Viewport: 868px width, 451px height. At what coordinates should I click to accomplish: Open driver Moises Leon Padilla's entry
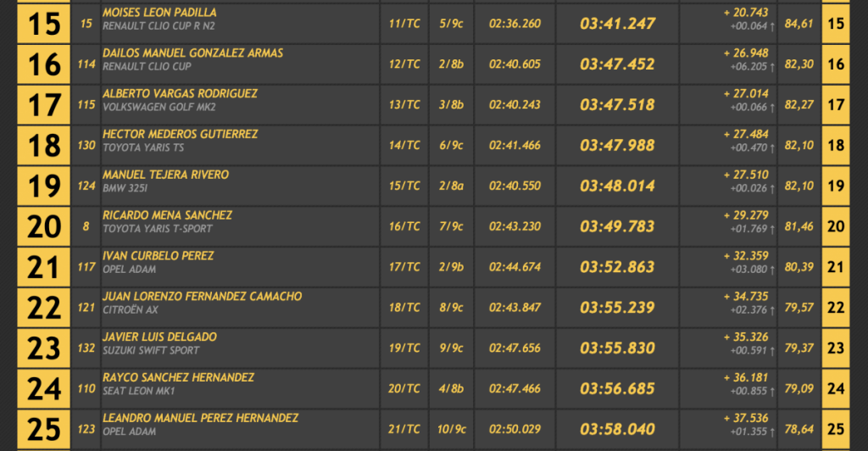pyautogui.click(x=159, y=13)
